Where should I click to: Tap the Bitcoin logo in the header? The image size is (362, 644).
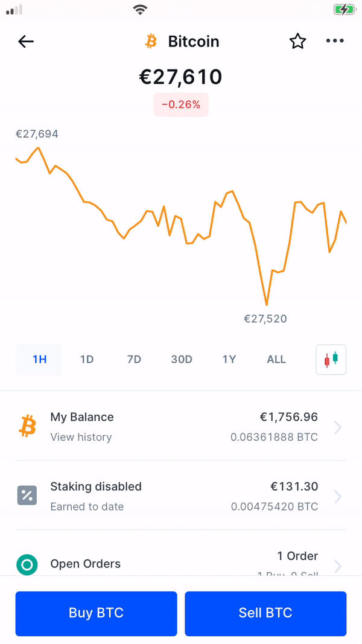click(150, 41)
